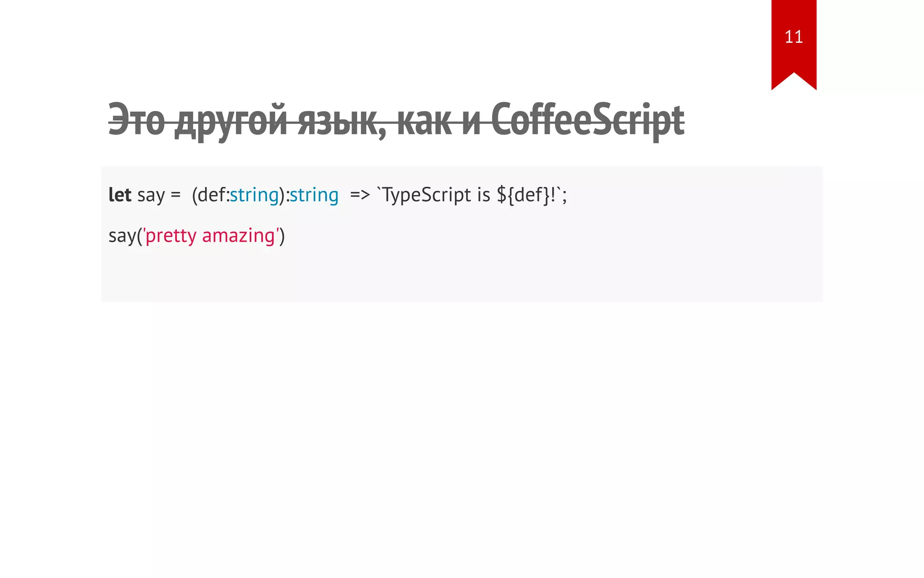924x578 pixels.
Task: Click the arrow '=>' operator
Action: click(x=360, y=195)
